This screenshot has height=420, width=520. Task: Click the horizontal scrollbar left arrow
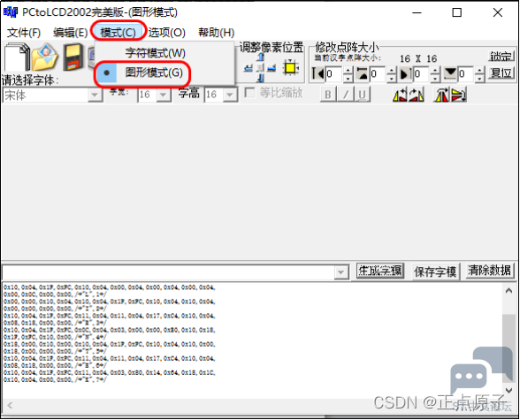pos(10,405)
